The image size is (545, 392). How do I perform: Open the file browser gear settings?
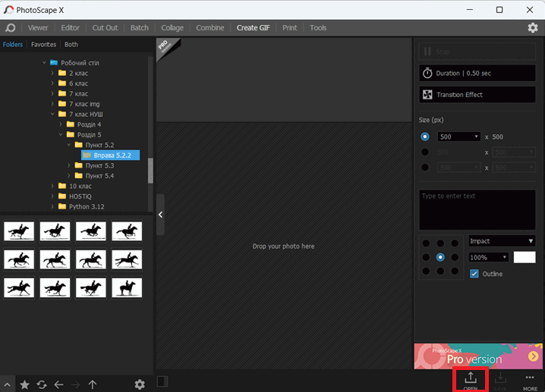point(140,384)
